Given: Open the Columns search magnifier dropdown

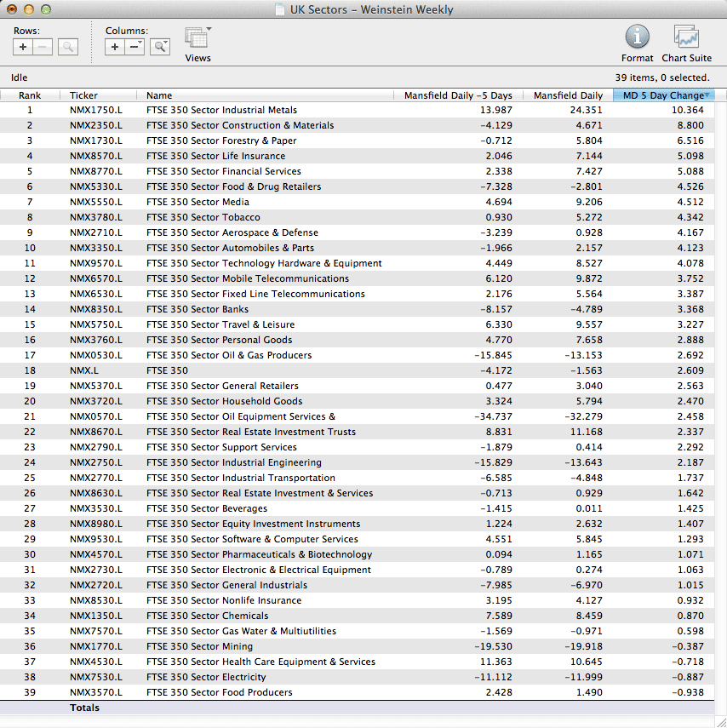Looking at the screenshot, I should click(160, 47).
